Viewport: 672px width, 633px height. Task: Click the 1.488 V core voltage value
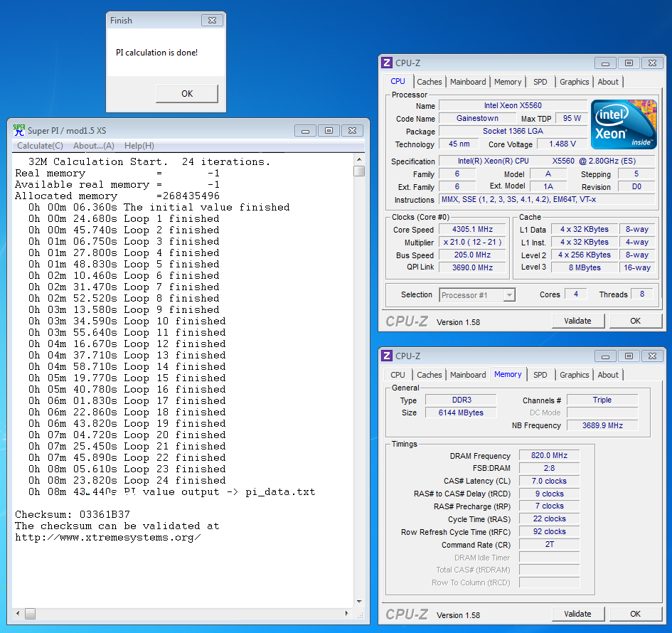[562, 144]
